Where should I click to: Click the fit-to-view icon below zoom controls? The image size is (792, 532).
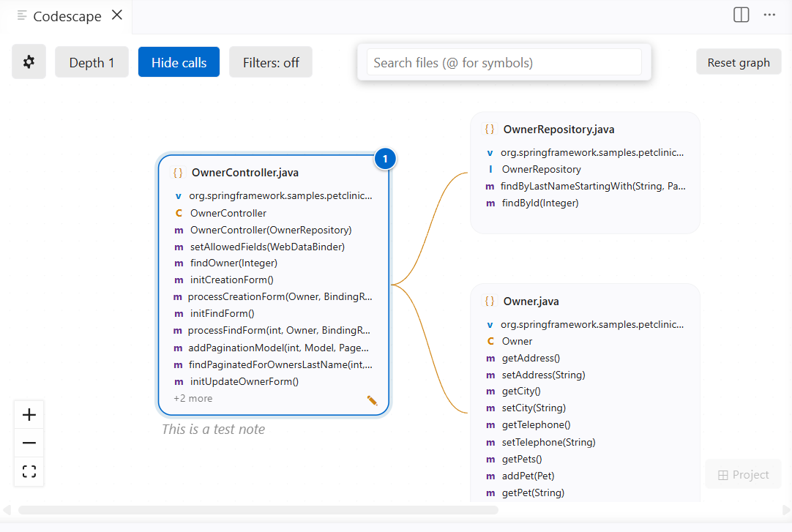pos(29,471)
